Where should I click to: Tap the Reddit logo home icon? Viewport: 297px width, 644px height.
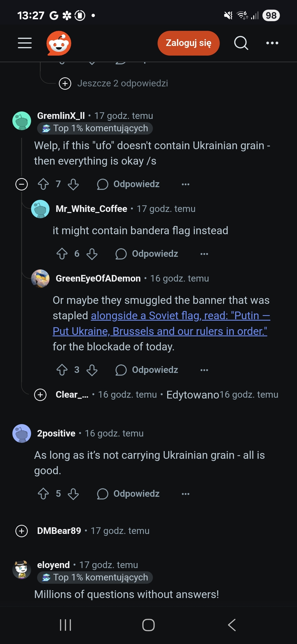59,43
